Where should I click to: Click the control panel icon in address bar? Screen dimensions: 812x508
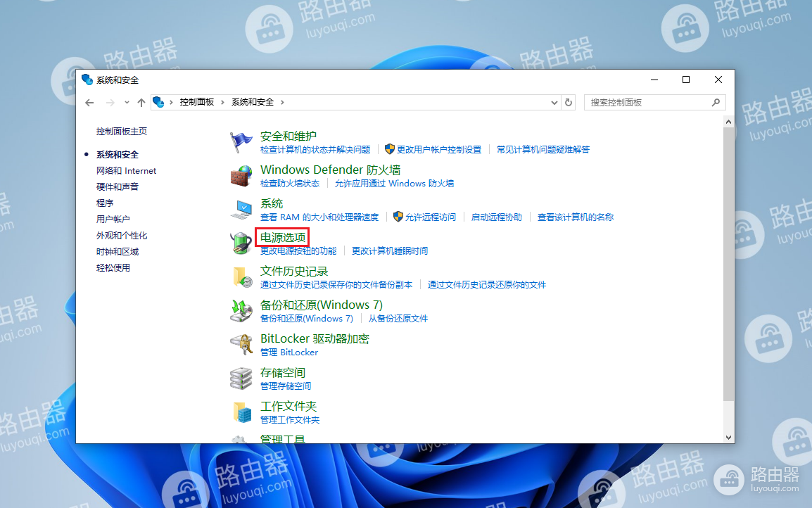coord(158,102)
